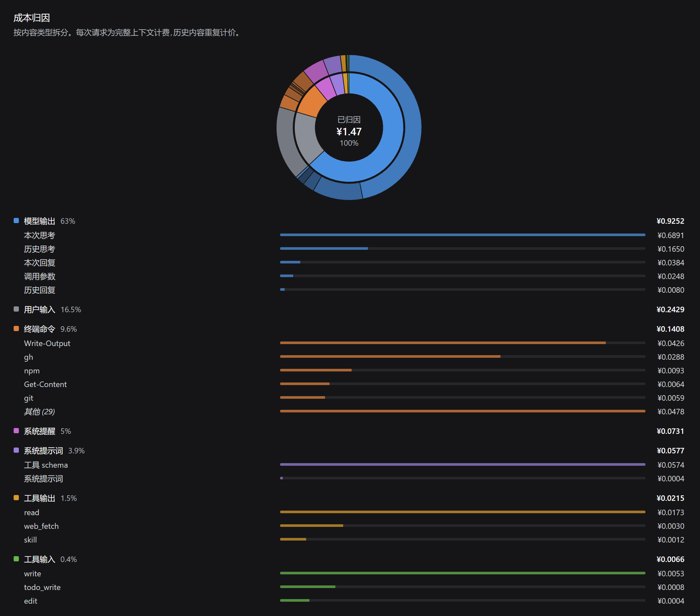Click the green 工具输入 color swatch

point(16,559)
